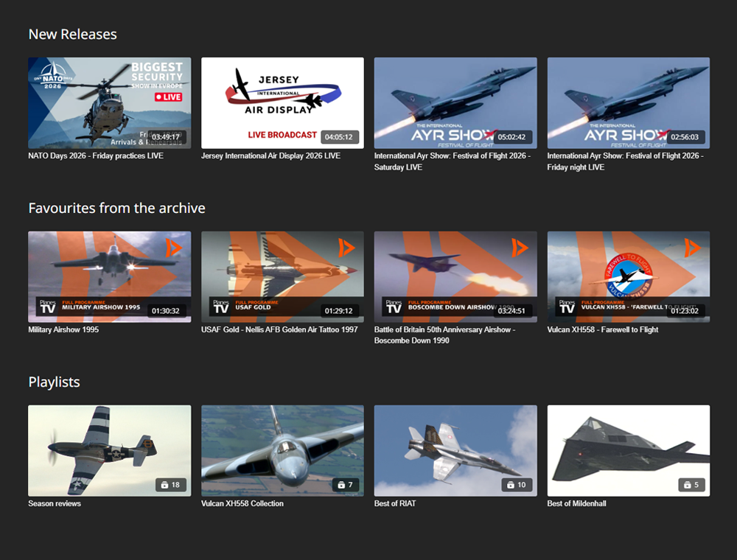Viewport: 737px width, 560px height.
Task: Click the 5 videos playlist count badge
Action: [x=692, y=485]
